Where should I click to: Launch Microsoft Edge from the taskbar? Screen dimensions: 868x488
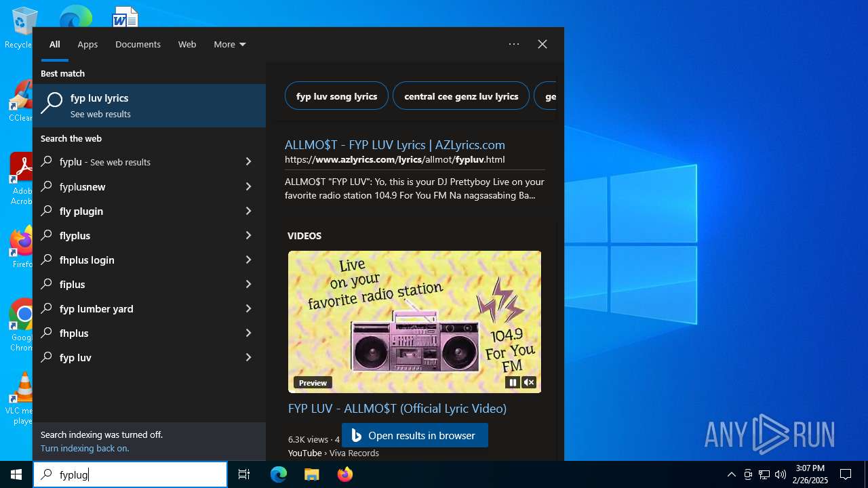279,474
